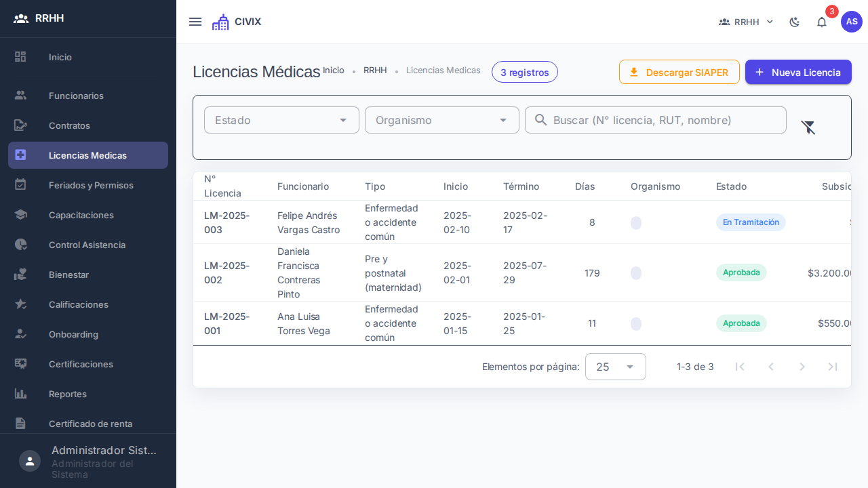Viewport: 868px width, 488px height.
Task: Click the Inicio dashboard icon in sidebar
Action: point(21,57)
